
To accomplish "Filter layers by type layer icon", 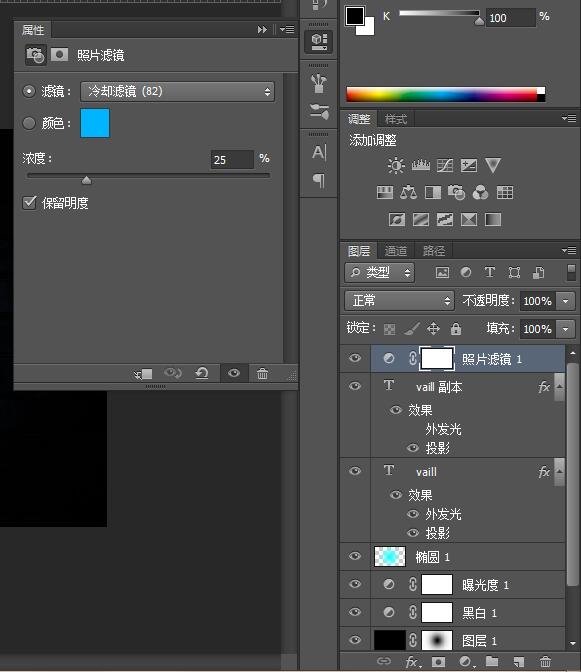I will click(489, 272).
